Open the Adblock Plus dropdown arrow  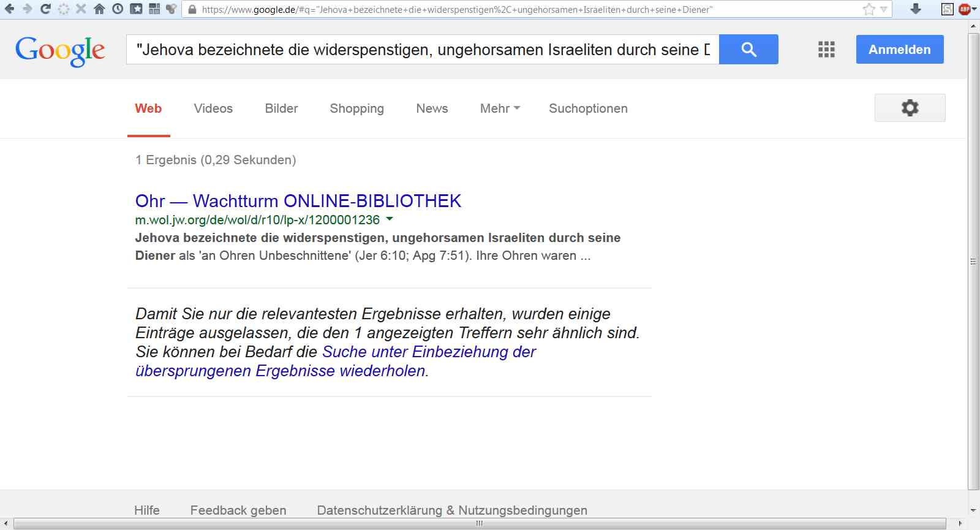coord(974,9)
